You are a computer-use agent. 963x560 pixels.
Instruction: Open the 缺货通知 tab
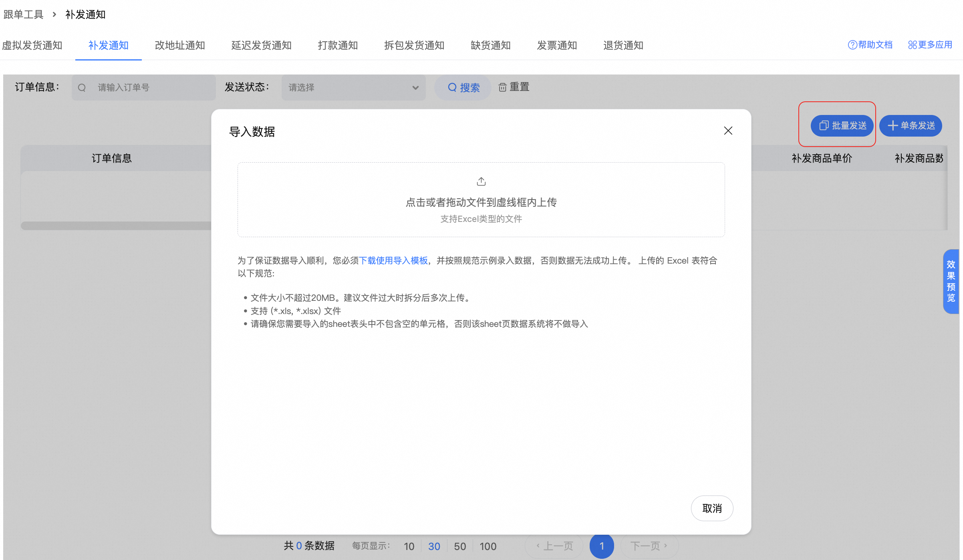click(491, 45)
